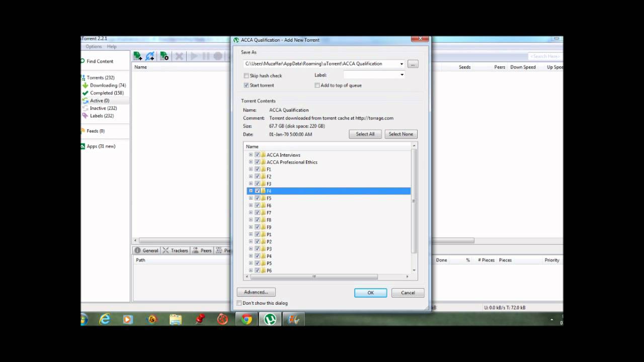This screenshot has height=362, width=644.
Task: Open Google Chrome from taskbar
Action: (247, 319)
